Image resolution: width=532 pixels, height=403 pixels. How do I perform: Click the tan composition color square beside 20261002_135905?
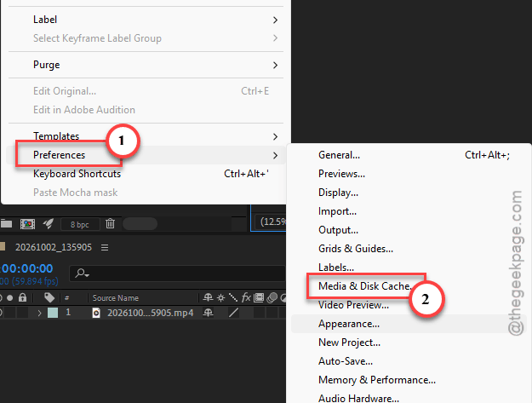(x=3, y=246)
